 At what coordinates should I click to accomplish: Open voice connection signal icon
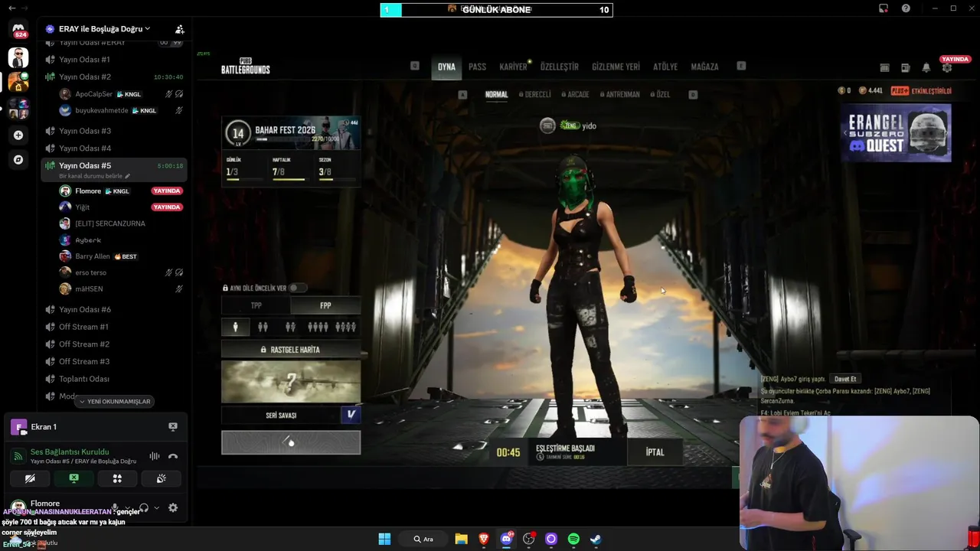[18, 456]
